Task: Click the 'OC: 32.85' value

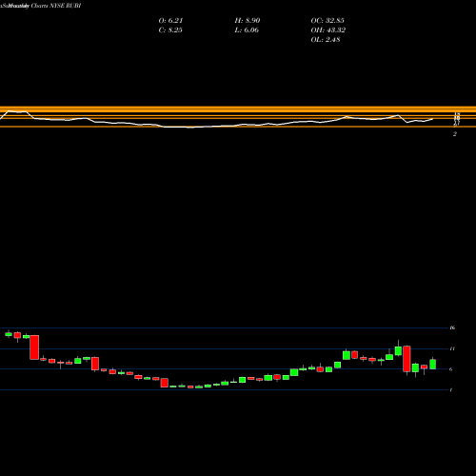Action: coord(327,21)
